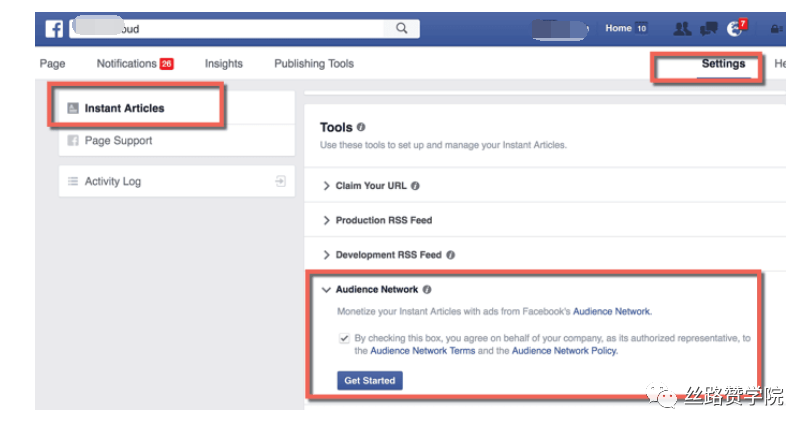Screen dimensions: 809x431
Task: Open the Settings tab
Action: (723, 63)
